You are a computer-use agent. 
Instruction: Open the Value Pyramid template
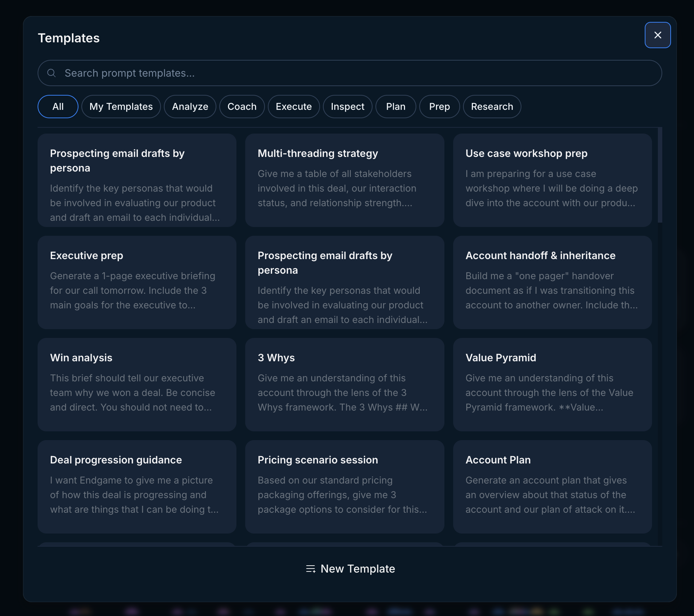(552, 385)
